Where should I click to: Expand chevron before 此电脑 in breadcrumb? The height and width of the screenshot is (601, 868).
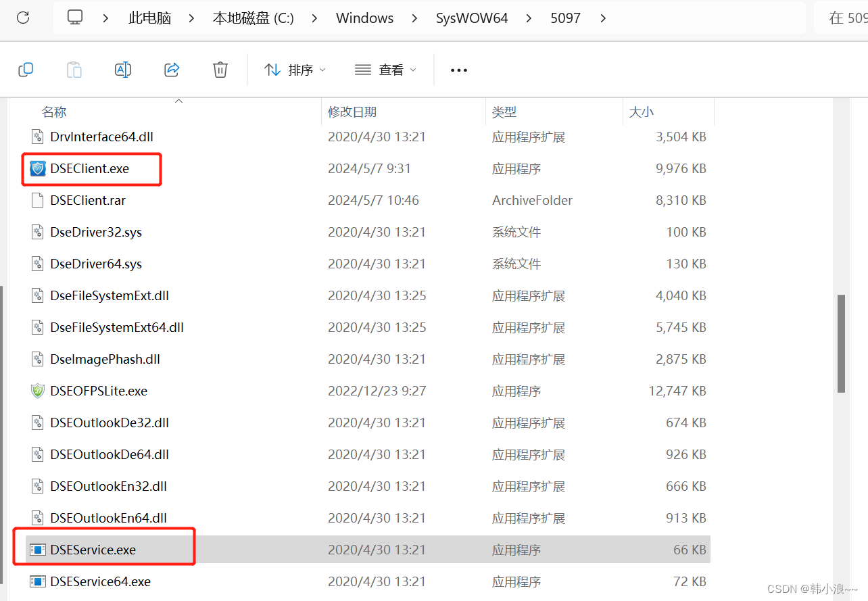(106, 18)
